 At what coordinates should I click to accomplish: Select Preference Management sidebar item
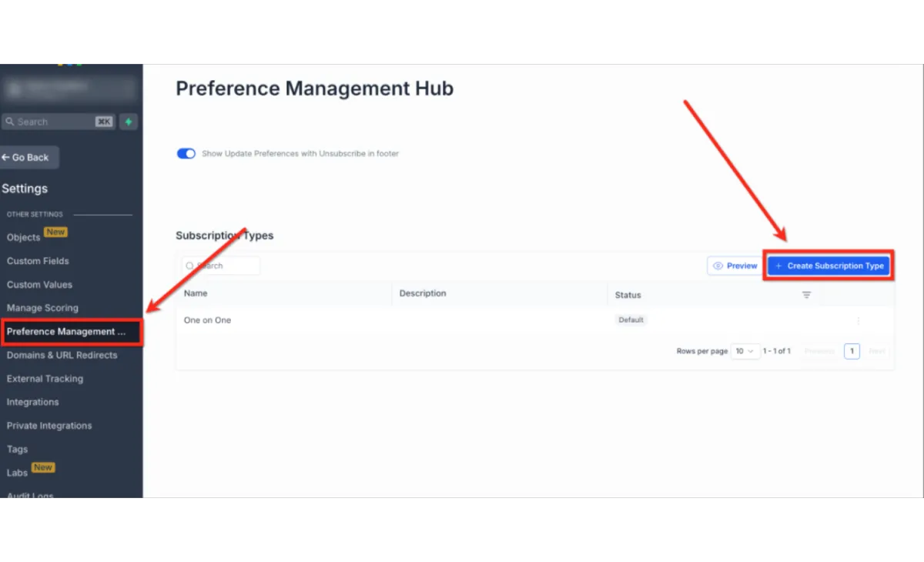71,332
